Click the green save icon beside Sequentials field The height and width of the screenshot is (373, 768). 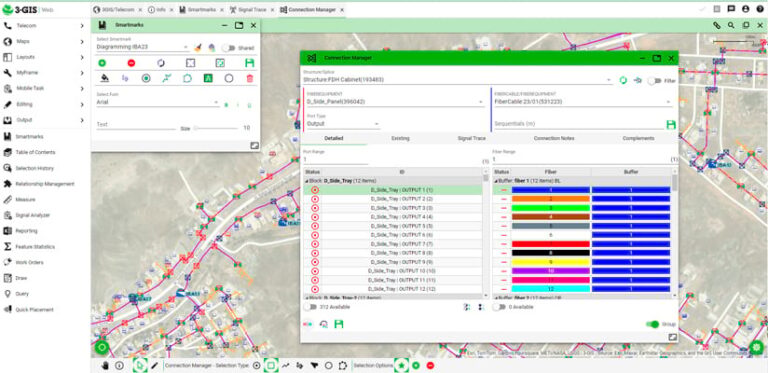click(x=671, y=124)
